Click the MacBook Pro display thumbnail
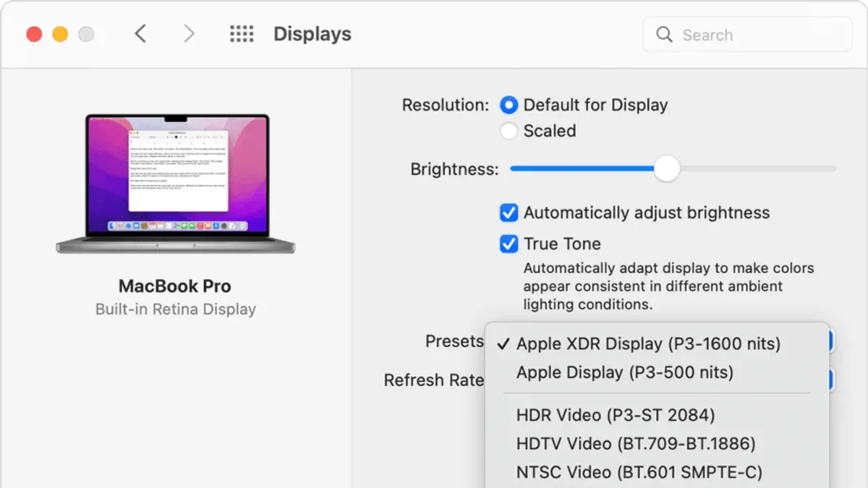This screenshot has width=868, height=488. coord(176,184)
